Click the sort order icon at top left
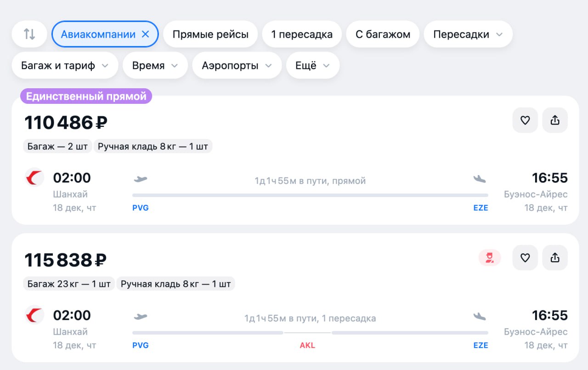Screen dimensions: 588x370 point(29,34)
